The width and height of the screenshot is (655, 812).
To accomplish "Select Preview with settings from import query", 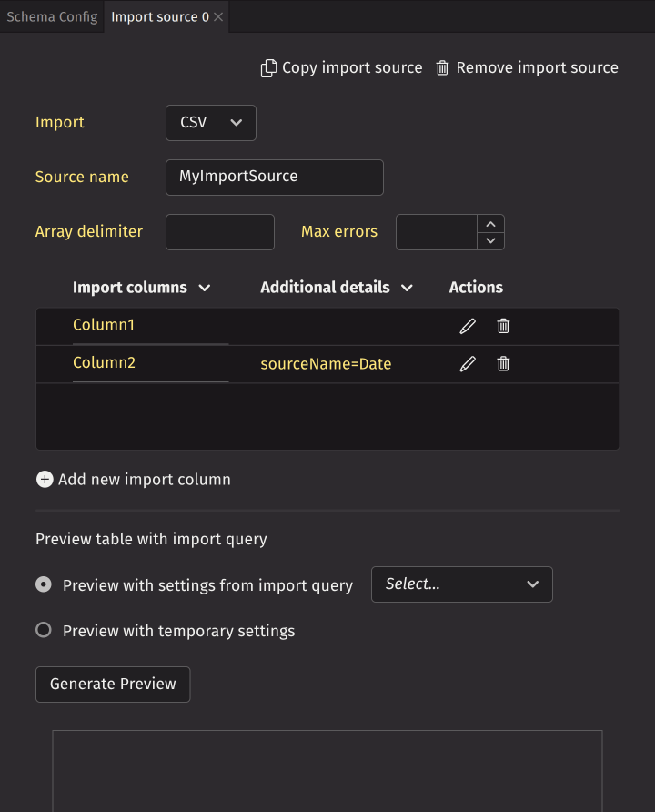I will click(44, 585).
